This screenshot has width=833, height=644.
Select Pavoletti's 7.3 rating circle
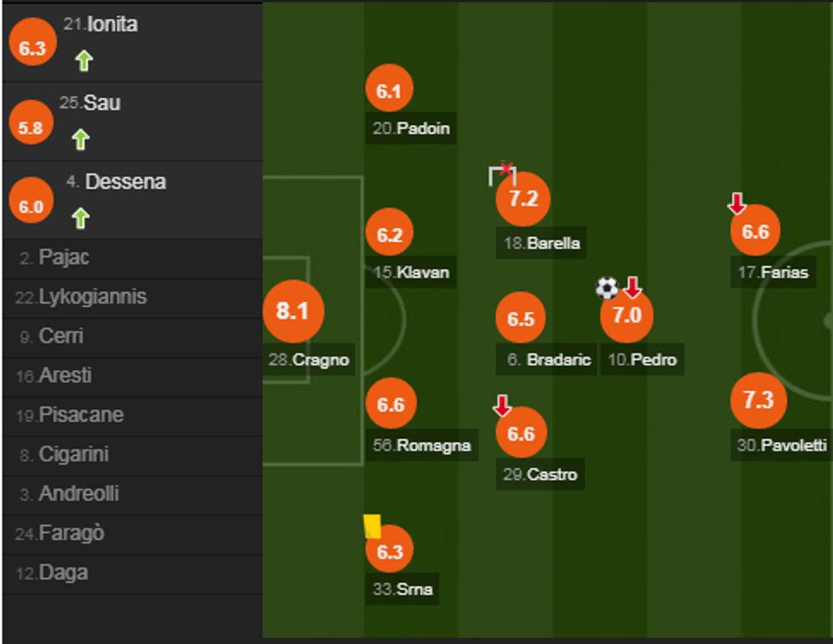(756, 399)
